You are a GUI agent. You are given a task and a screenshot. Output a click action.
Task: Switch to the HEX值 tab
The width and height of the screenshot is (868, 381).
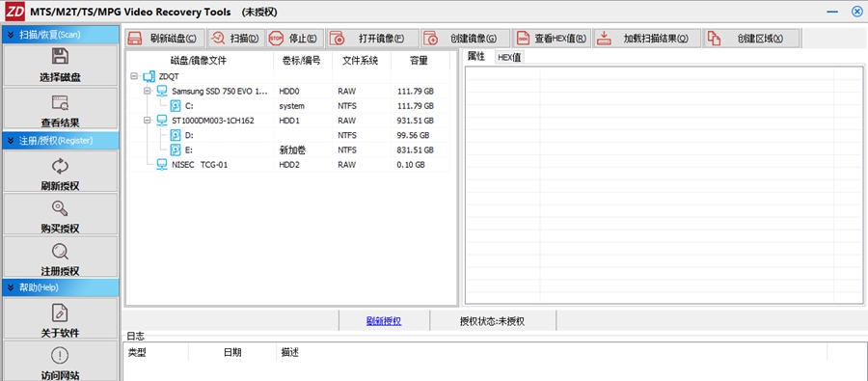pyautogui.click(x=508, y=57)
